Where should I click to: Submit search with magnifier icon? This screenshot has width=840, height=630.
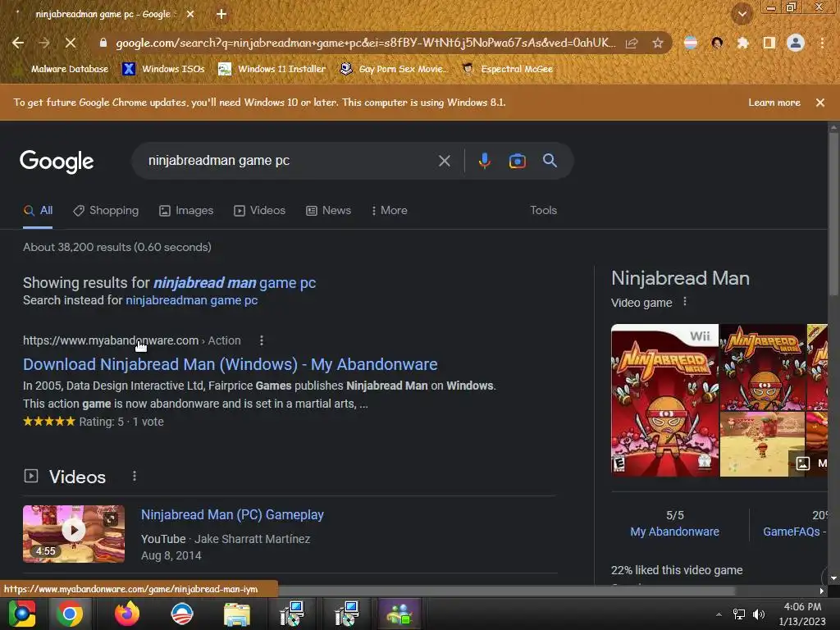550,161
